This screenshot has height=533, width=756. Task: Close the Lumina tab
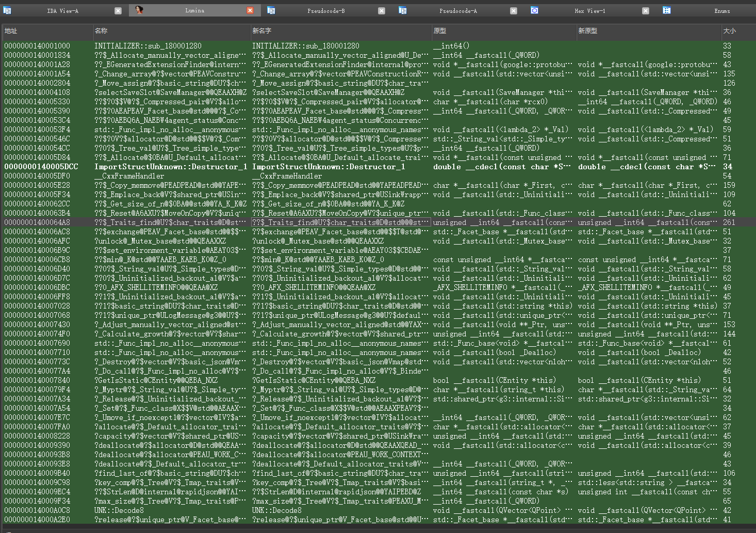click(x=250, y=11)
